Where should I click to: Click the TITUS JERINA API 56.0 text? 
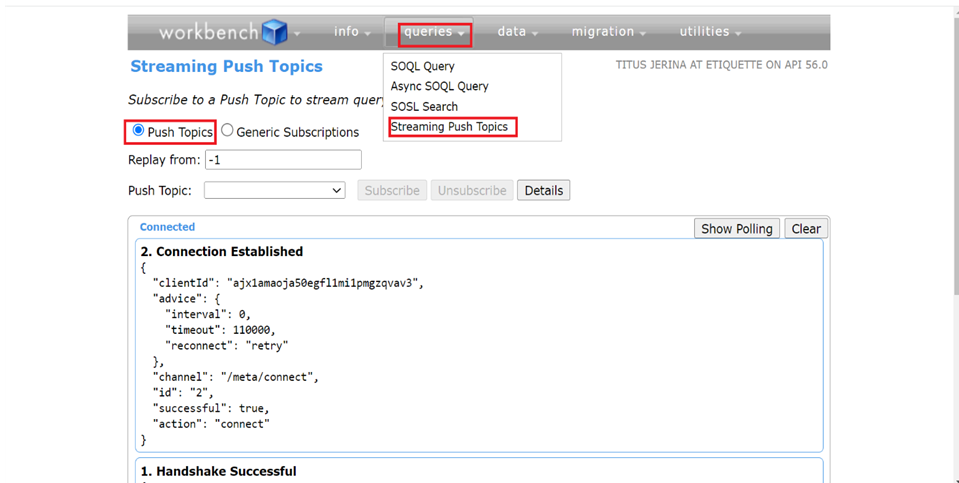[x=722, y=65]
